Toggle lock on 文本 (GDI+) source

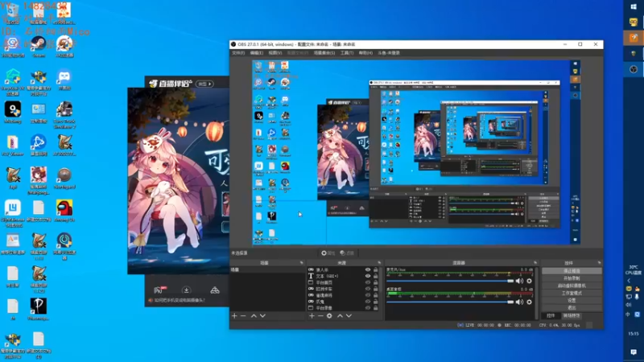pyautogui.click(x=375, y=276)
